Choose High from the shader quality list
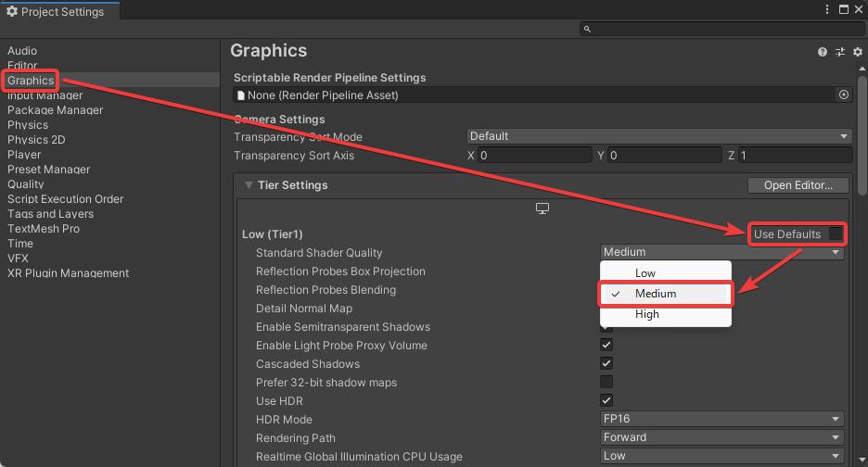This screenshot has width=868, height=467. (x=647, y=314)
